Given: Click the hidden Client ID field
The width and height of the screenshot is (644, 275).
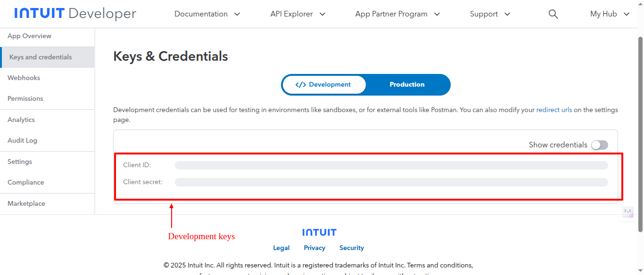Looking at the screenshot, I should tap(391, 165).
